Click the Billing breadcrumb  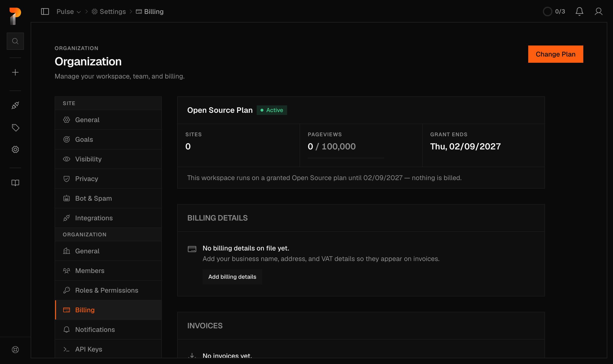tap(150, 11)
